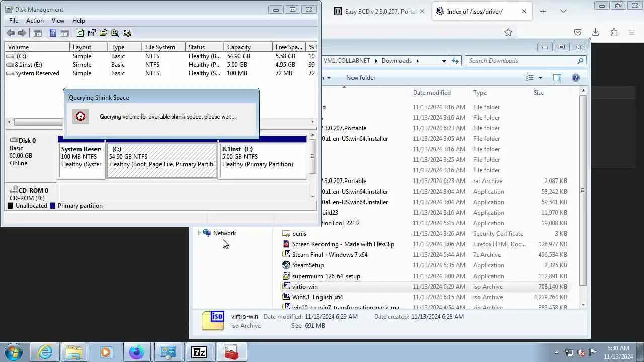Click the Back arrow in Disk Management toolbar
The width and height of the screenshot is (644, 362).
click(x=11, y=33)
